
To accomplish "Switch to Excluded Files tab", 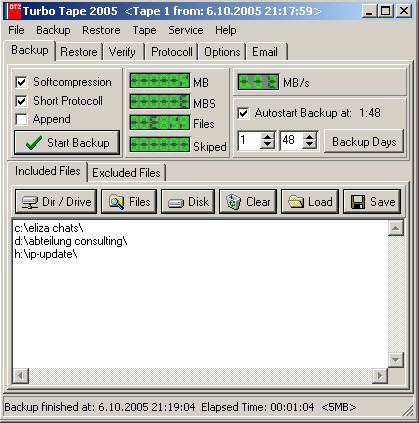I will pos(126,173).
